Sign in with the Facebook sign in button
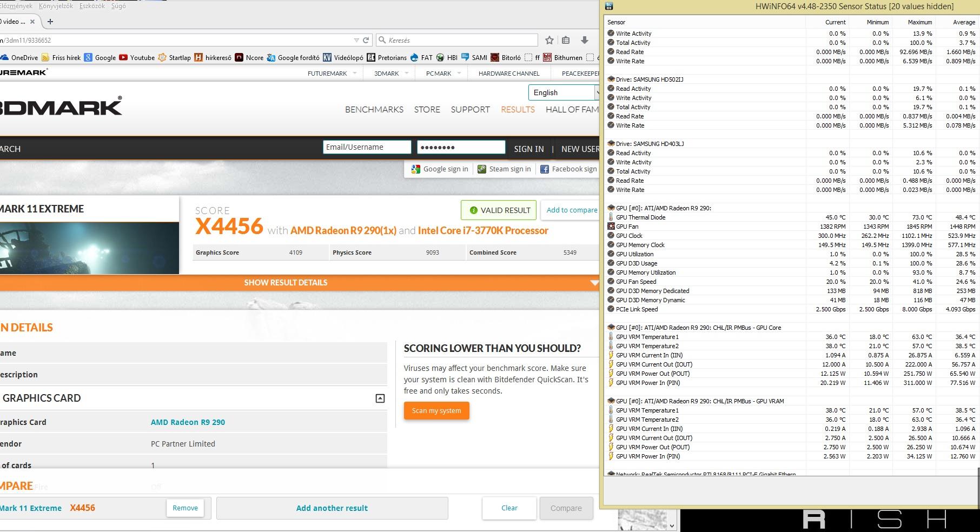The width and height of the screenshot is (980, 532). [568, 169]
